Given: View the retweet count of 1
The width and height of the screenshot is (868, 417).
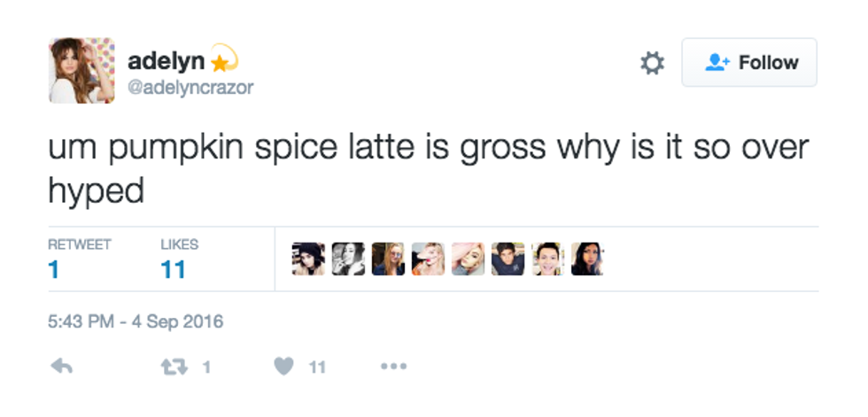Looking at the screenshot, I should pyautogui.click(x=53, y=269).
